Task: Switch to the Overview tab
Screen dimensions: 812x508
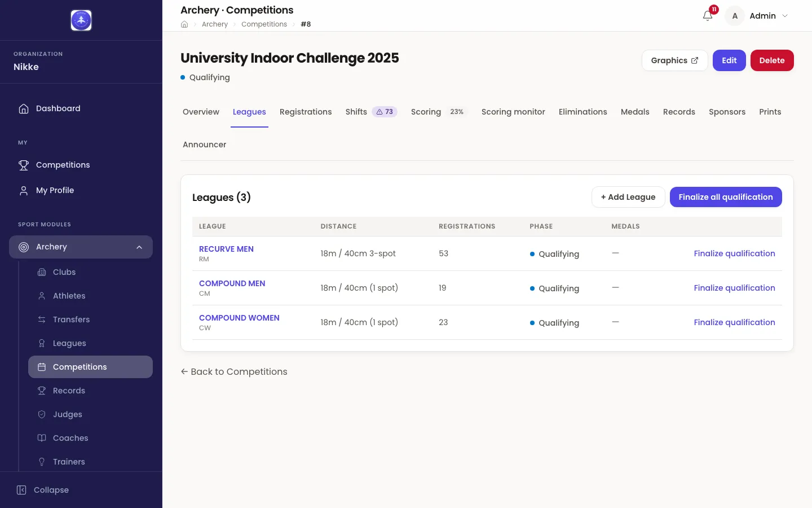Action: 201,112
